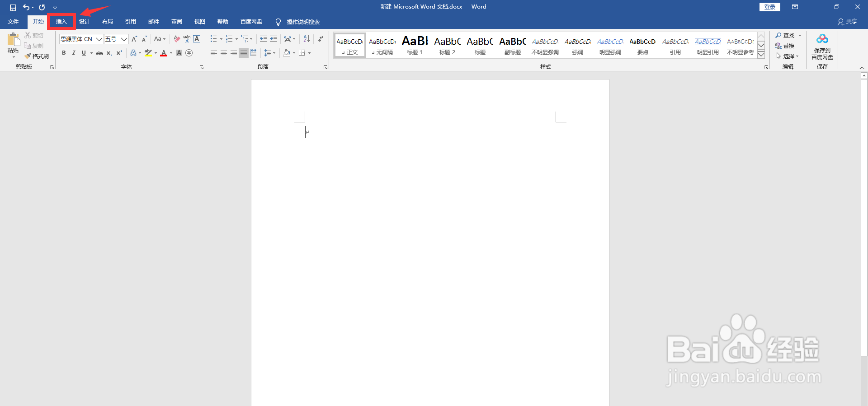Apply the 无间隔 style
This screenshot has width=868, height=406.
(382, 45)
